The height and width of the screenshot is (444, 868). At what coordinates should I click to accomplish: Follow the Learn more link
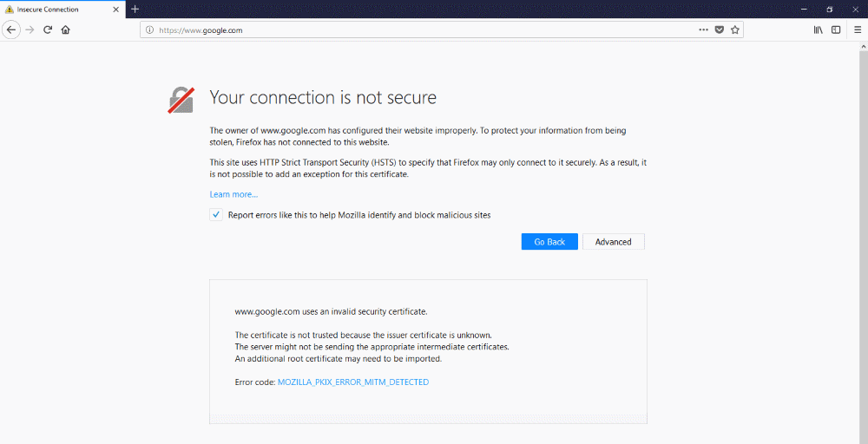(233, 194)
